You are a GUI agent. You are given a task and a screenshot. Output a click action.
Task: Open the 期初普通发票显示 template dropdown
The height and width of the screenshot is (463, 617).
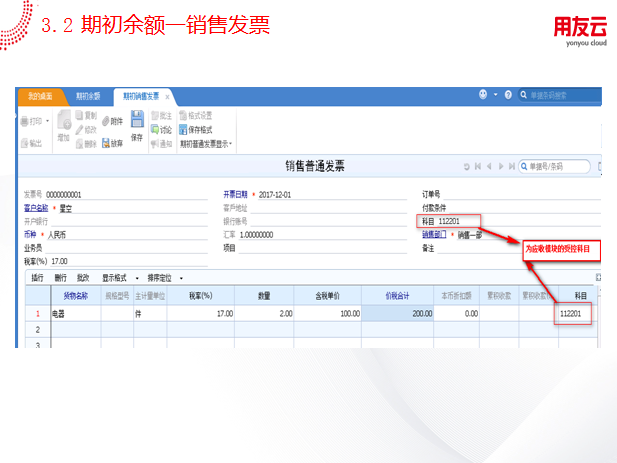tap(206, 144)
